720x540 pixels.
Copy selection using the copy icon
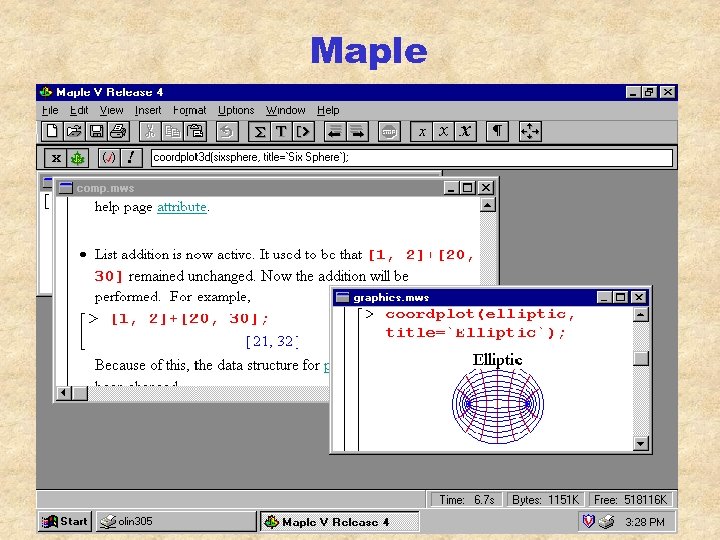coord(172,131)
